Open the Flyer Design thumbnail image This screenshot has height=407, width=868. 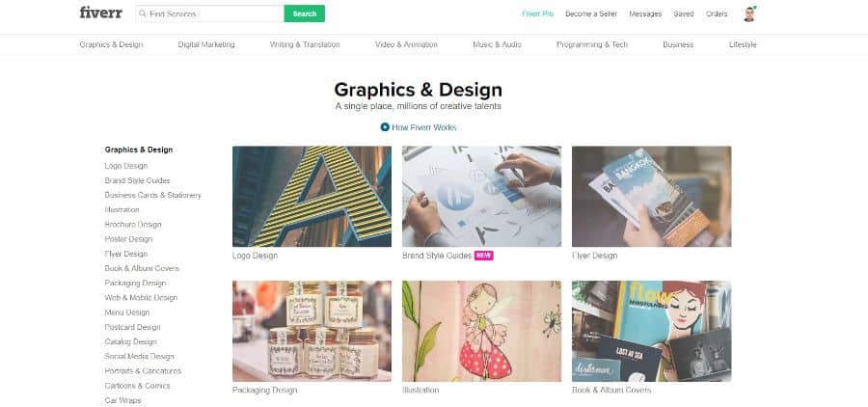pos(652,197)
